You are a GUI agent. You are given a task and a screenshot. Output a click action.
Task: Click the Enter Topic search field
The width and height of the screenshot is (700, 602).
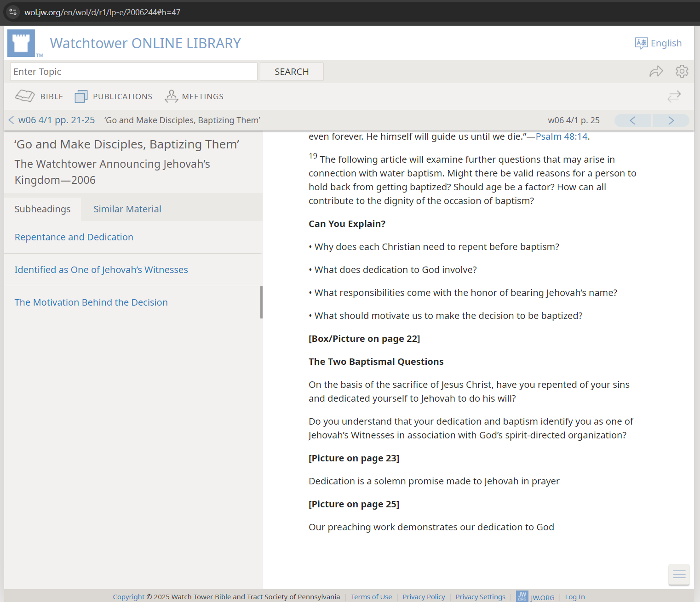pos(133,72)
